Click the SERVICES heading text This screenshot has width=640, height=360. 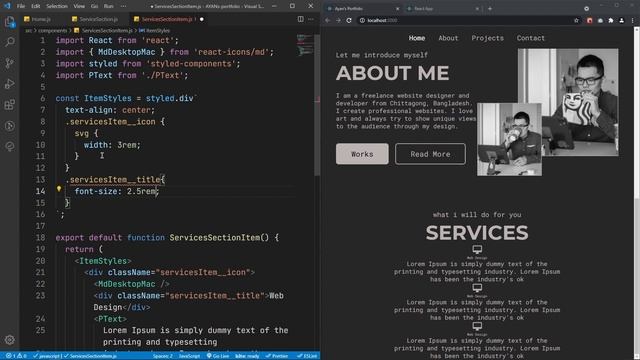click(x=477, y=233)
